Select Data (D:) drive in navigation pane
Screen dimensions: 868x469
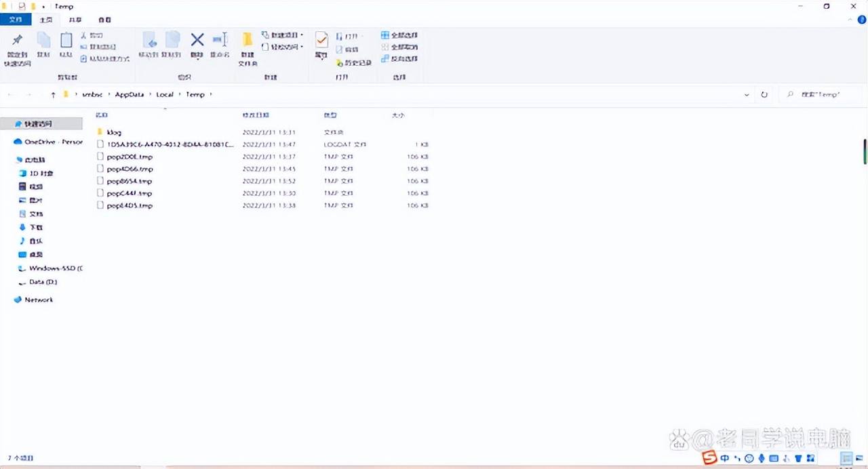[x=37, y=282]
